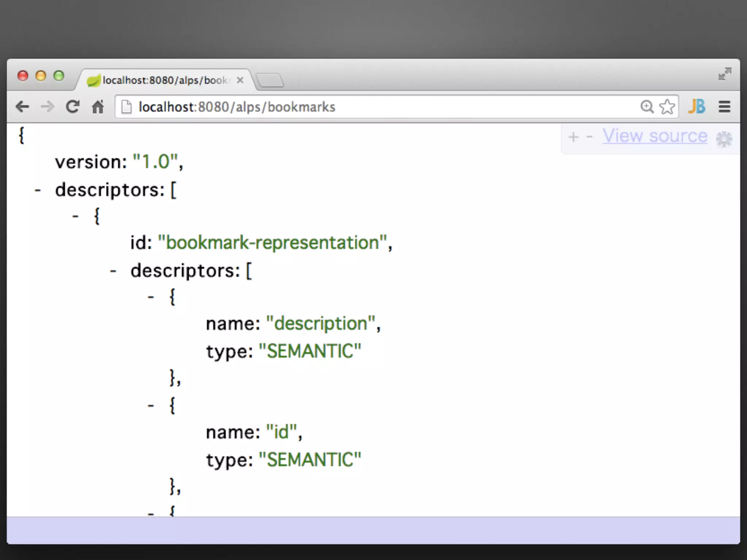The height and width of the screenshot is (560, 747).
Task: Collapse the id descriptor object
Action: [x=151, y=406]
